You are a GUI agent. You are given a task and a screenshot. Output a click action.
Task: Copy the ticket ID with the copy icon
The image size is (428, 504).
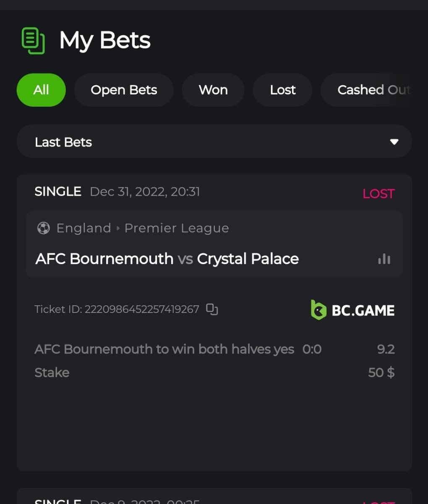tap(212, 310)
